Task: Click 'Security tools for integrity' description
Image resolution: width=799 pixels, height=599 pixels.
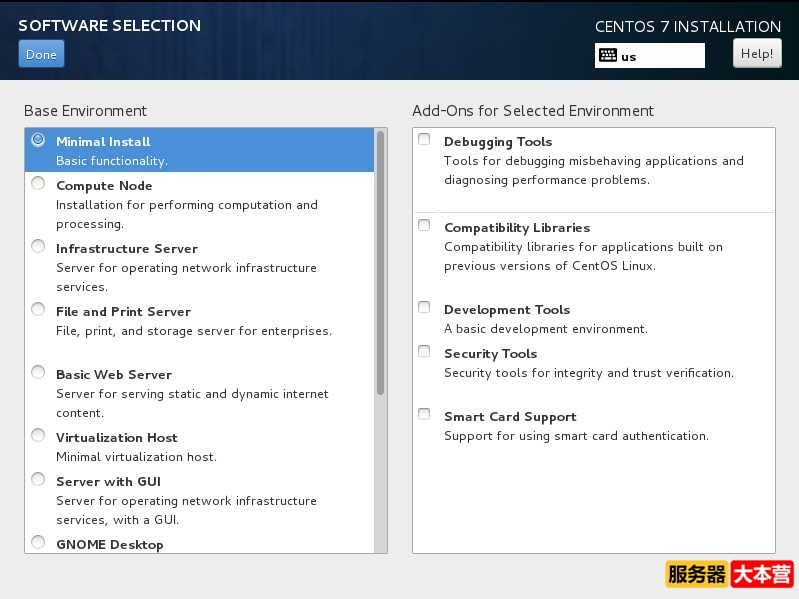Action: coord(589,373)
